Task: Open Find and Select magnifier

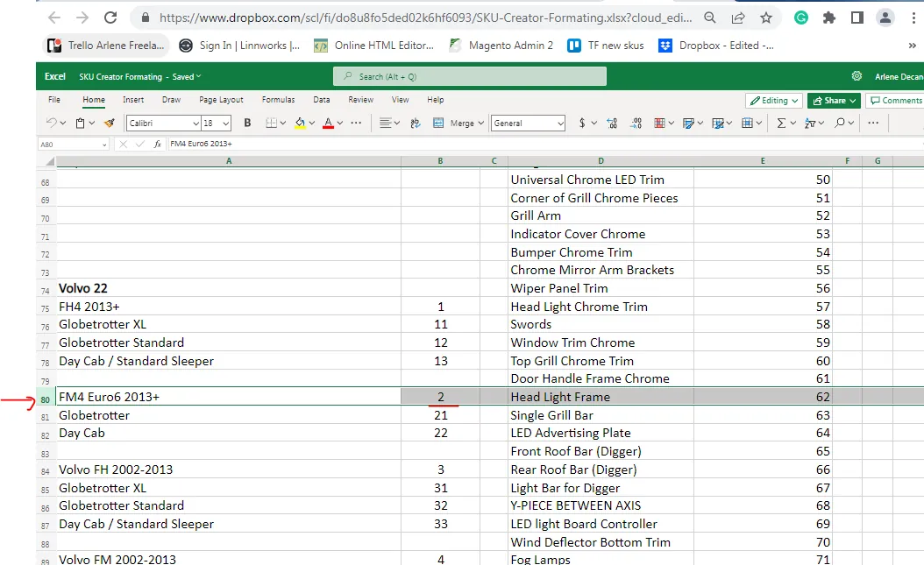Action: pos(840,123)
